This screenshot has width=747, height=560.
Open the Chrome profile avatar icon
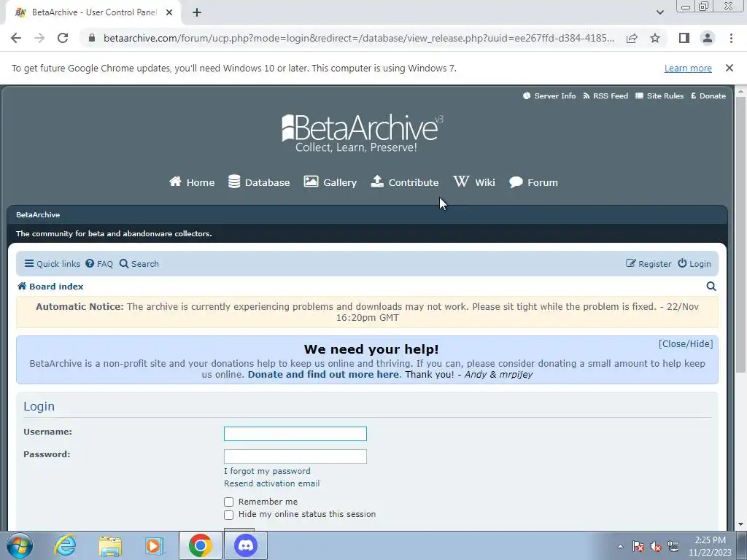708,38
